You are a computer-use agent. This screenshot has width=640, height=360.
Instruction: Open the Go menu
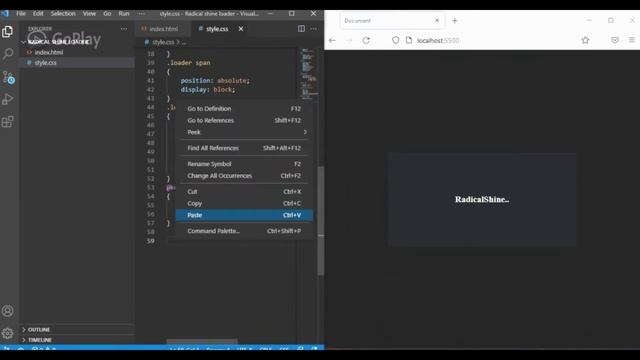[107, 13]
